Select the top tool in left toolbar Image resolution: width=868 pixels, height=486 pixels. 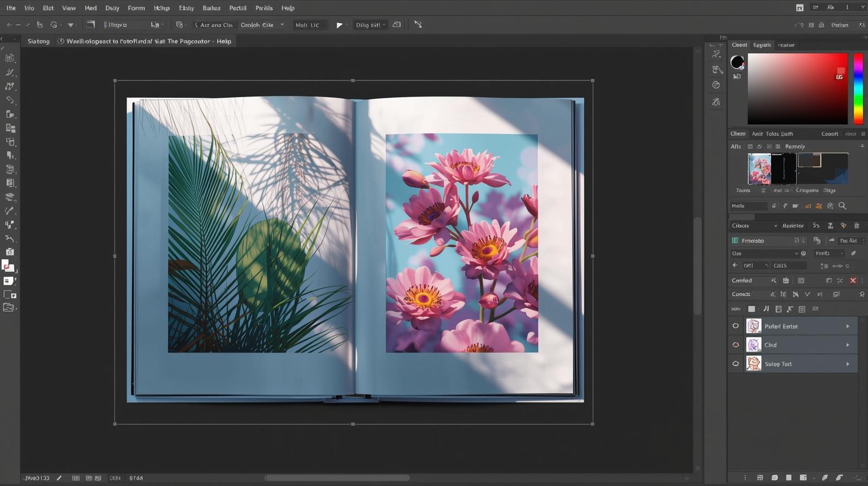click(10, 58)
